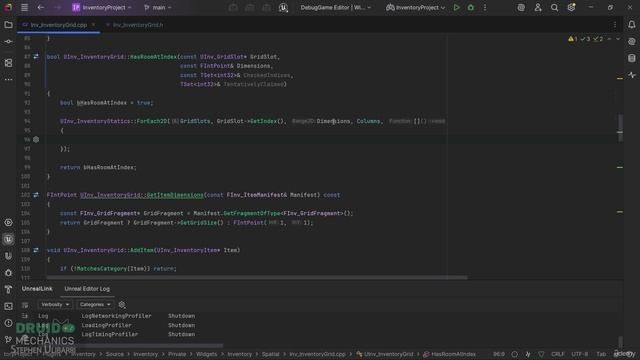Toggle the soft-wrap log icon left of Verbosity

coord(25,304)
